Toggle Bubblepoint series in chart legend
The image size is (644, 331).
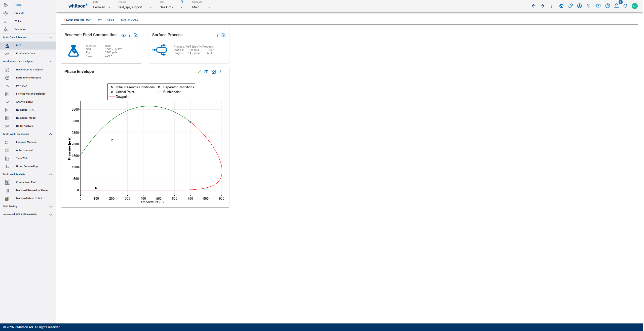coord(172,92)
